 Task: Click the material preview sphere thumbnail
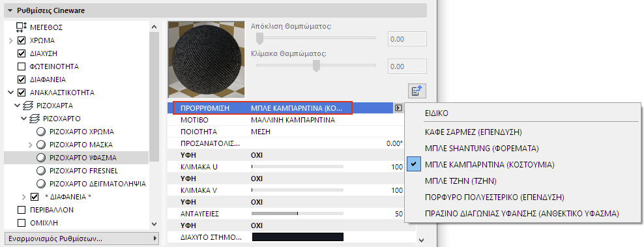tap(207, 59)
